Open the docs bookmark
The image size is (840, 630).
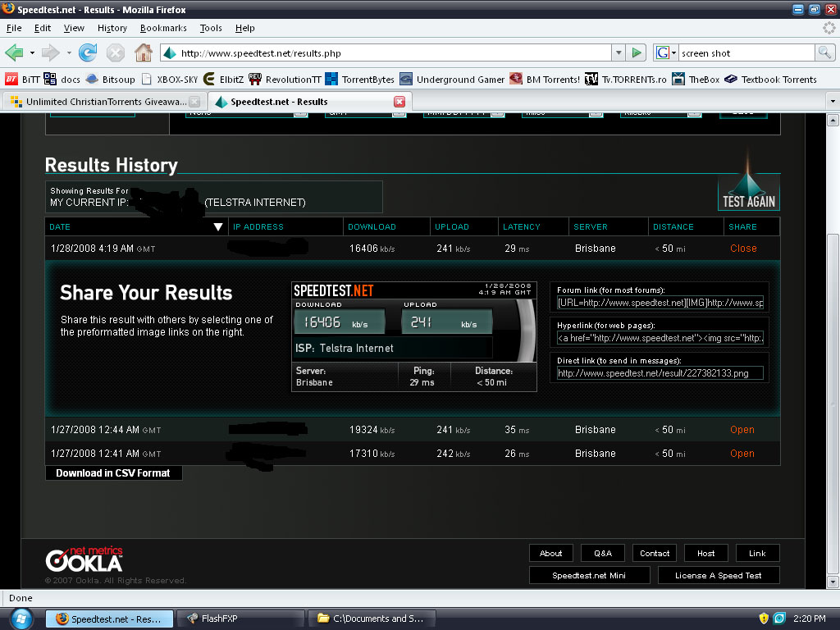point(62,80)
